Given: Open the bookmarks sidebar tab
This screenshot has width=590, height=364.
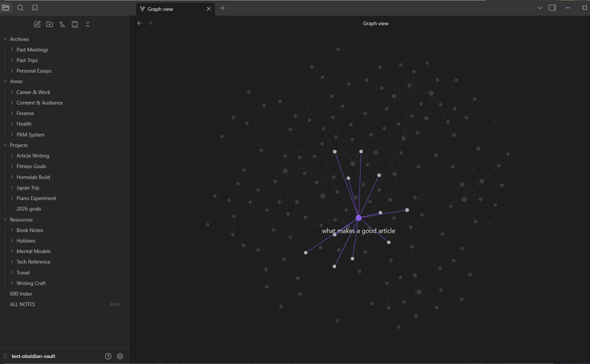Looking at the screenshot, I should 34,7.
